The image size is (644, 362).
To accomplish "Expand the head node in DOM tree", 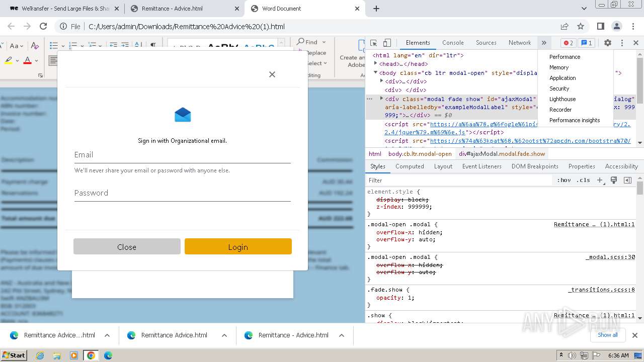I will [x=376, y=64].
